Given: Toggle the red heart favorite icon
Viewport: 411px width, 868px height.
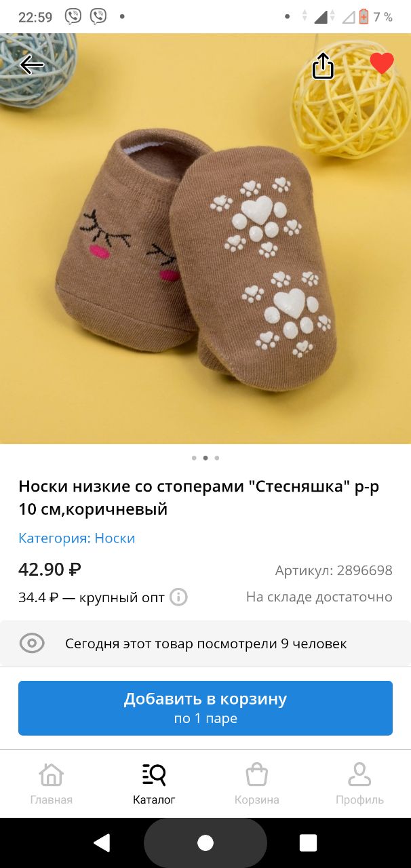Looking at the screenshot, I should pos(382,64).
